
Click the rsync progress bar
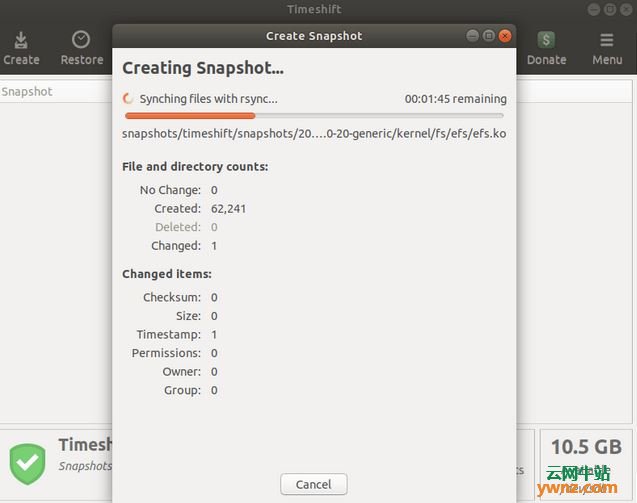pos(314,116)
